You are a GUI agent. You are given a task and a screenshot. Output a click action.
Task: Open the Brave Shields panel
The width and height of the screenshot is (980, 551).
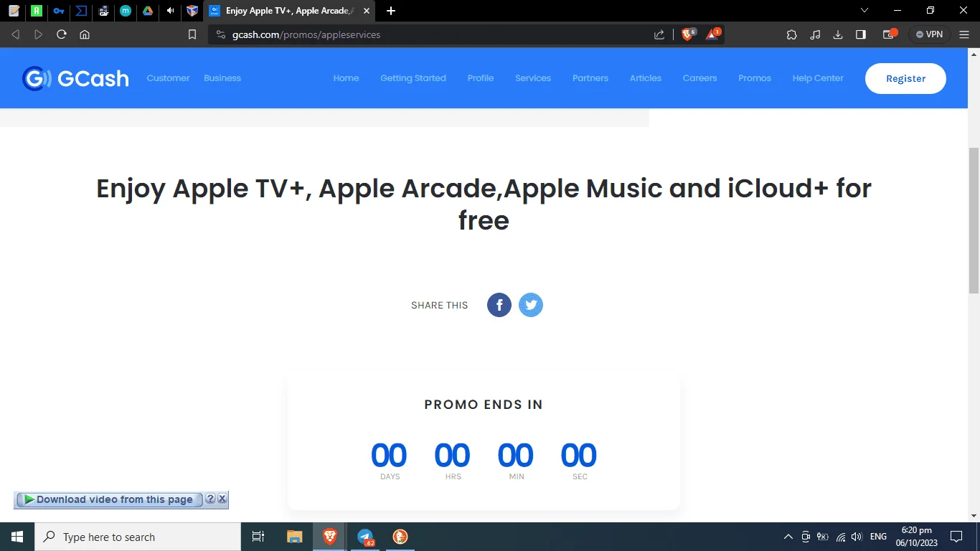[x=688, y=34]
